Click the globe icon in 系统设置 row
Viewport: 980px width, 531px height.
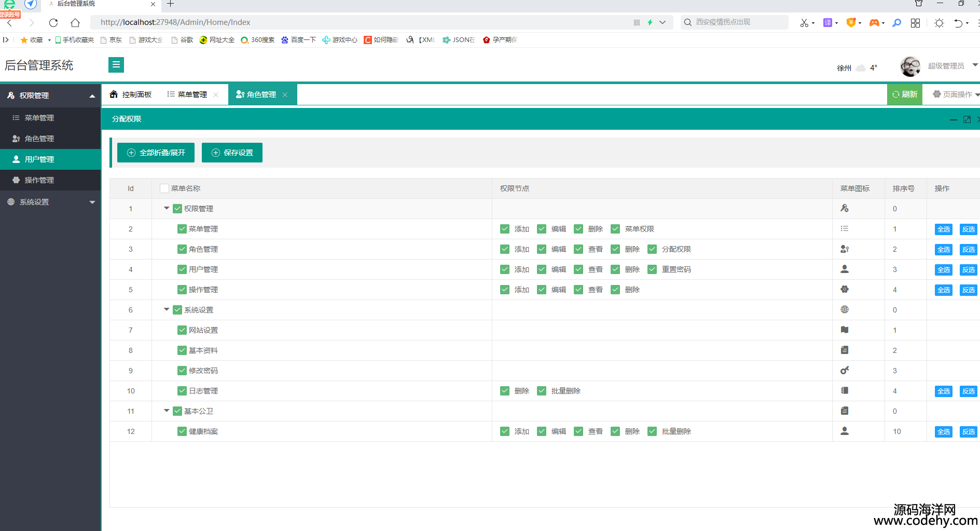(x=845, y=310)
